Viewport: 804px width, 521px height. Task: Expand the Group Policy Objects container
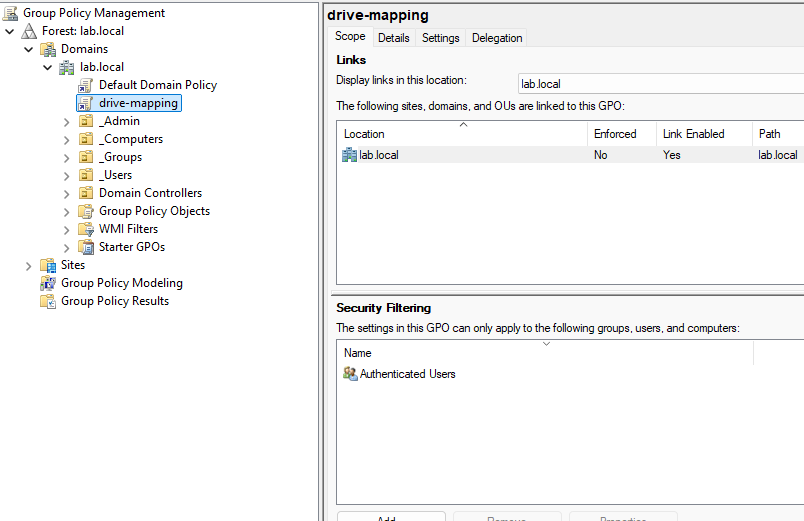click(67, 211)
